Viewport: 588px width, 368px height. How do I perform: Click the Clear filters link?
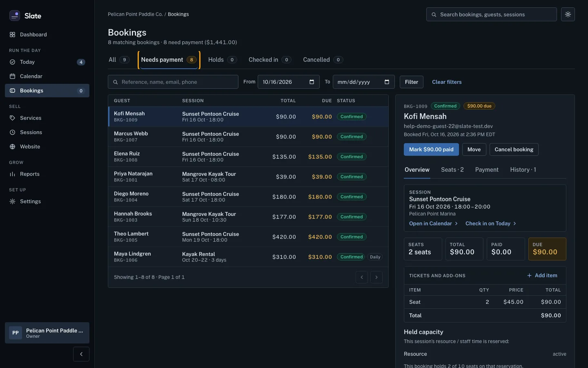[447, 82]
